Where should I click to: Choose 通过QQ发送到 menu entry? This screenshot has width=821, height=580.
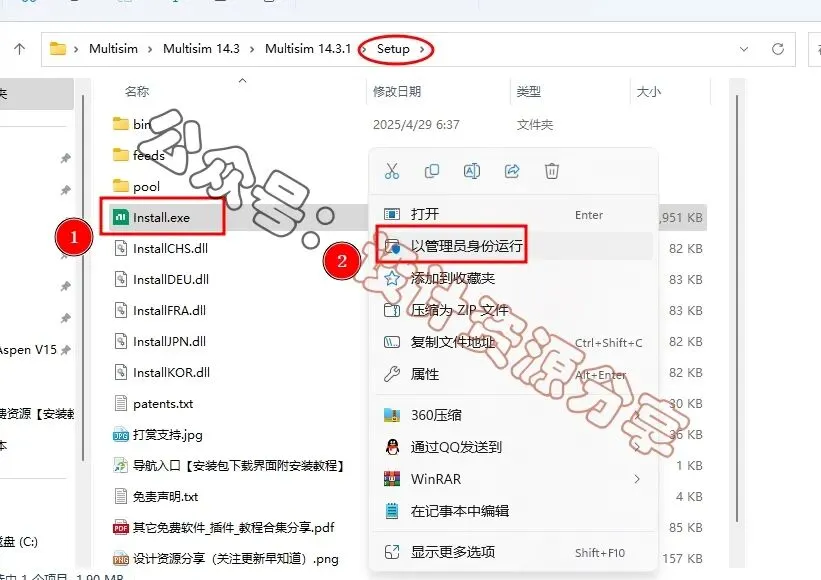514,447
